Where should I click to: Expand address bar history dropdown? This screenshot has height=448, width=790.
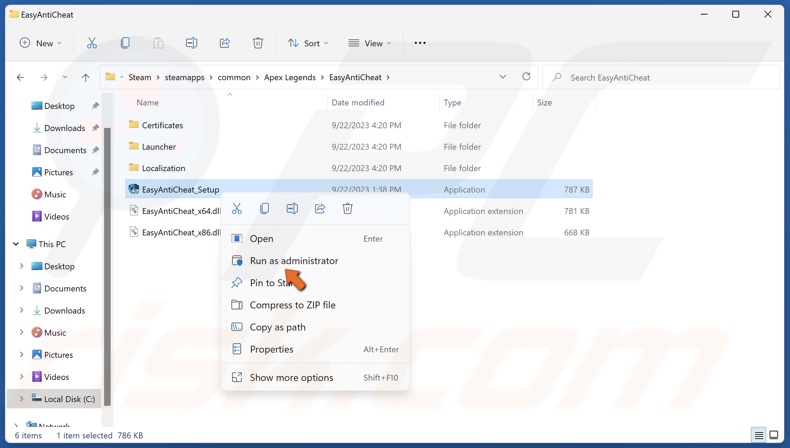(503, 77)
